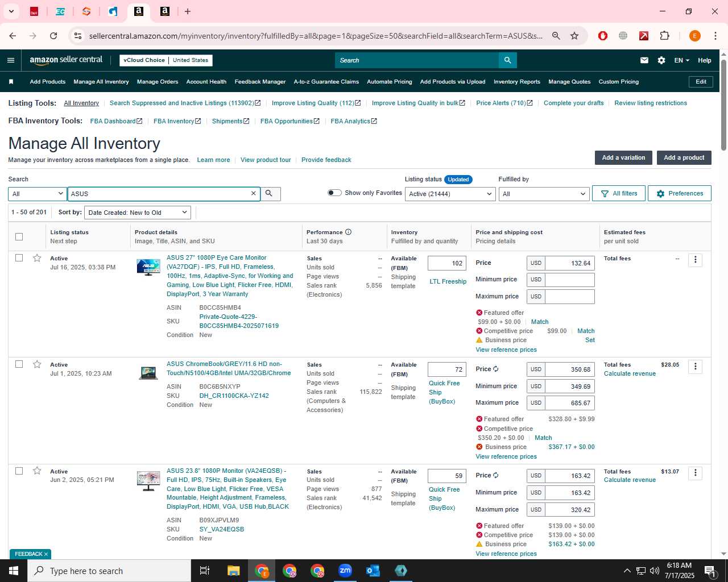Close the FEEDBACK tab
The width and height of the screenshot is (728, 582).
[x=46, y=554]
